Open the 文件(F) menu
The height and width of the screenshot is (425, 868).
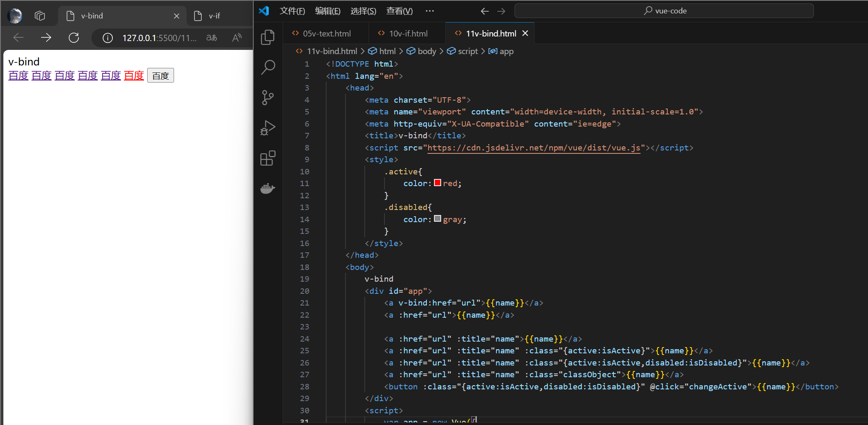[292, 11]
